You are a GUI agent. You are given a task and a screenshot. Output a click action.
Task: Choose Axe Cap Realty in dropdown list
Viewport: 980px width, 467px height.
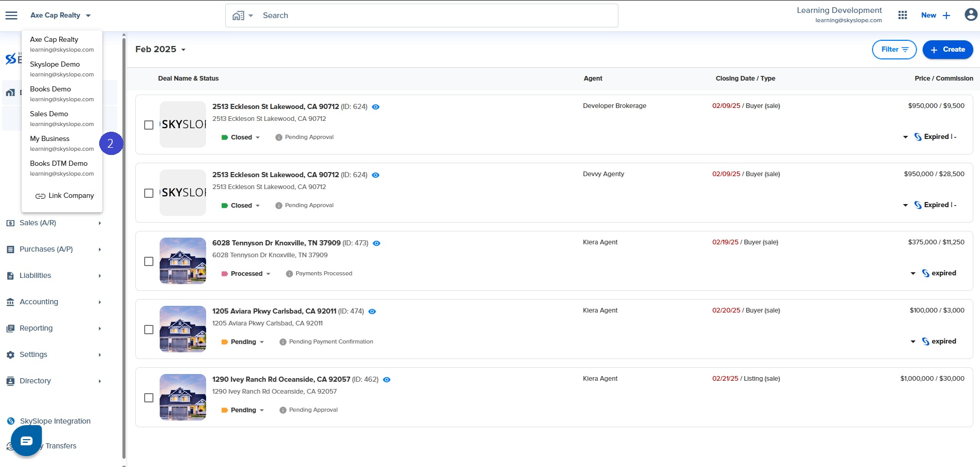(x=62, y=44)
